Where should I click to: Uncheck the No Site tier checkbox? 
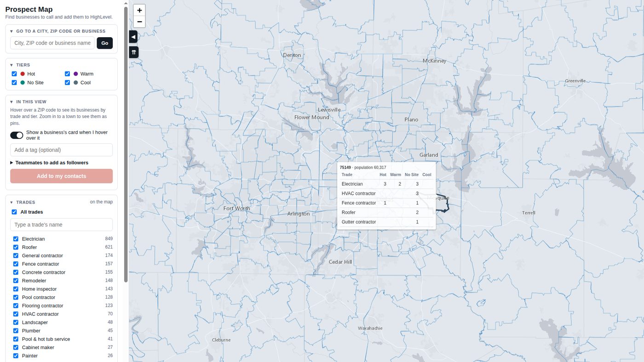[x=14, y=83]
